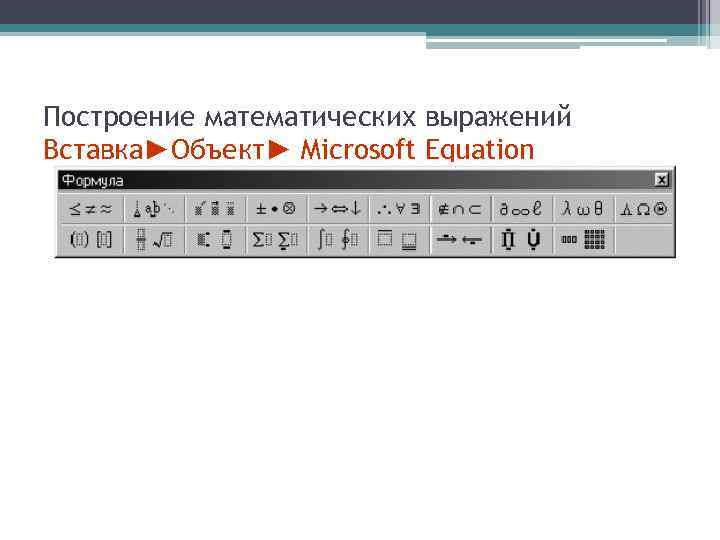This screenshot has height=540, width=720.
Task: Open the uppercase Greek letters palette (Δ Ω)
Action: tap(644, 209)
